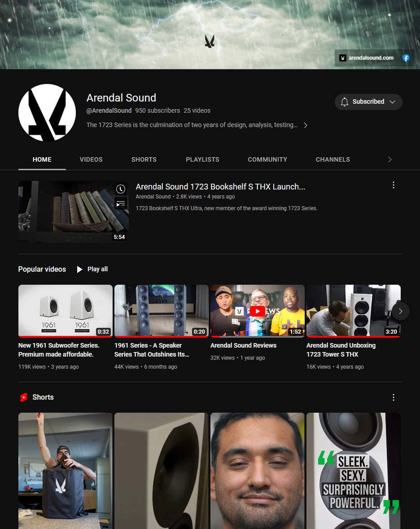Click the Subscribed button label

point(368,102)
